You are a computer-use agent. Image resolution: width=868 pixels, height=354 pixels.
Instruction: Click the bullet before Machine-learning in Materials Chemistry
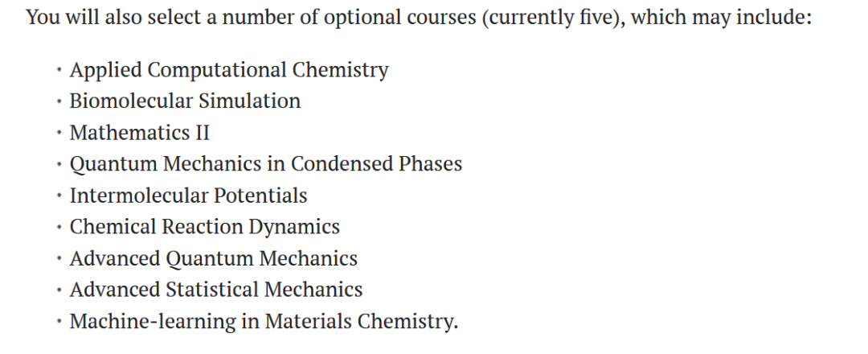58,322
